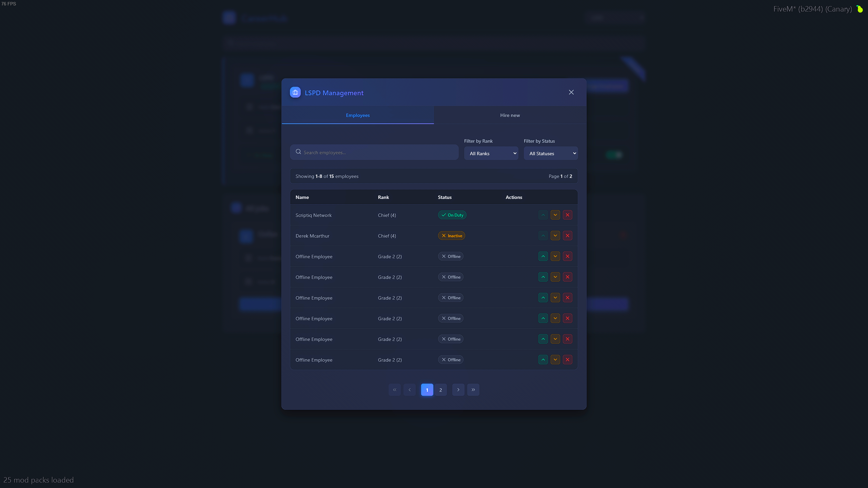Viewport: 868px width, 488px height.
Task: Click the On Duty status badge
Action: pyautogui.click(x=452, y=215)
